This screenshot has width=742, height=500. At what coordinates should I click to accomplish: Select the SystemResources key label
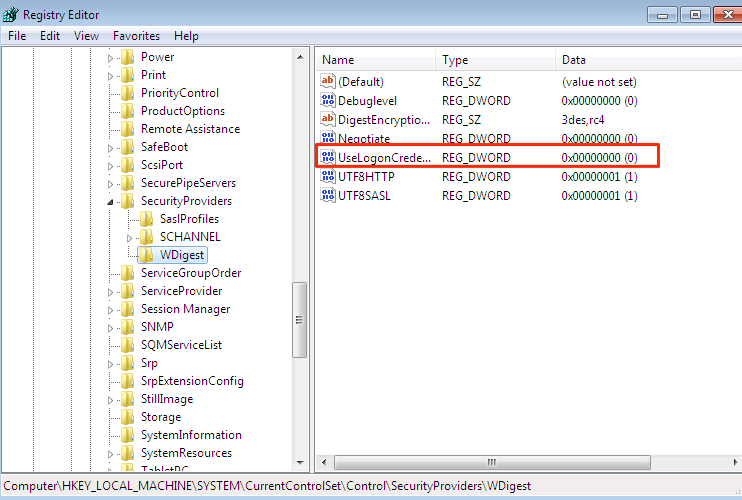tap(186, 453)
